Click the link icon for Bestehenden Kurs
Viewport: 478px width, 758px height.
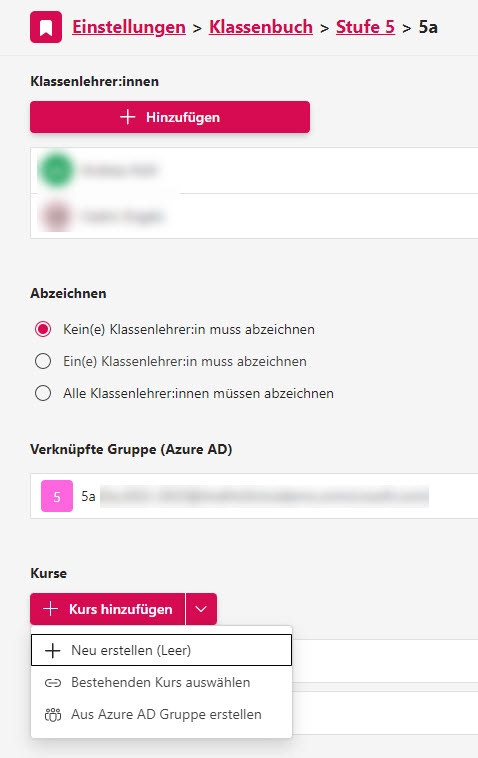(x=53, y=683)
